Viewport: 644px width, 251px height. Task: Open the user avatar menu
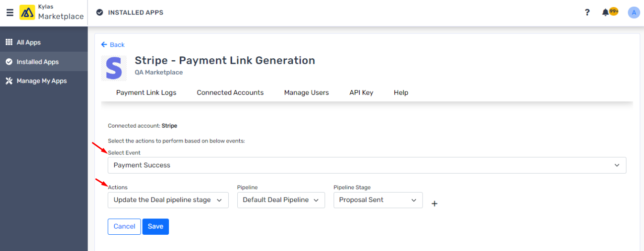pos(633,12)
